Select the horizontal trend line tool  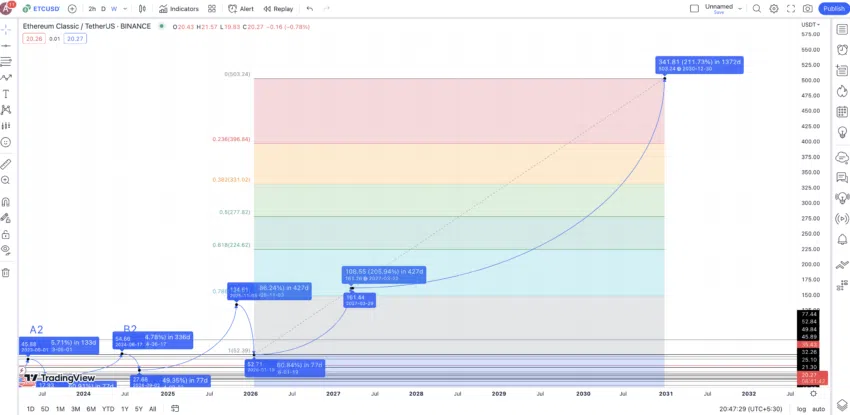(6, 46)
